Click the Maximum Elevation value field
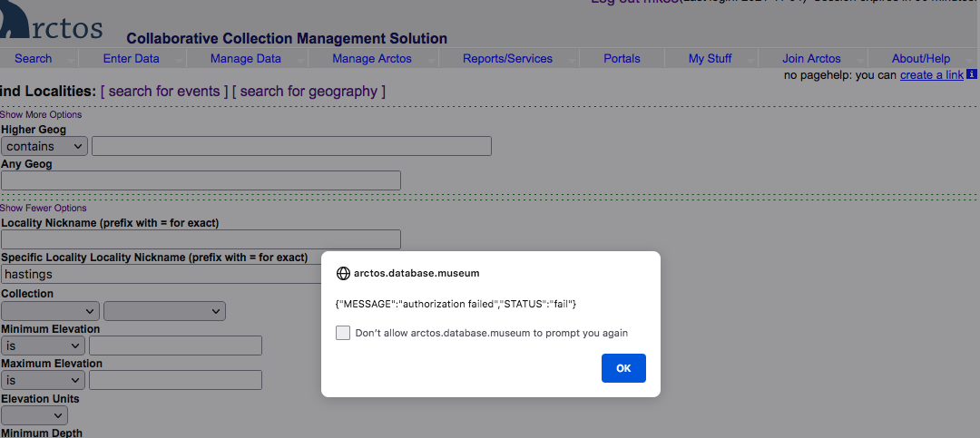 coord(175,380)
